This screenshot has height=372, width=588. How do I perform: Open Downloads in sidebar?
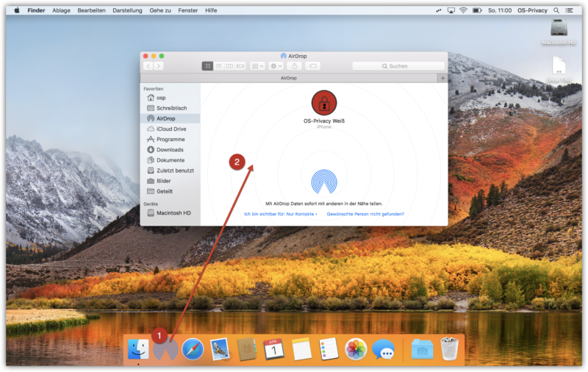pyautogui.click(x=171, y=150)
